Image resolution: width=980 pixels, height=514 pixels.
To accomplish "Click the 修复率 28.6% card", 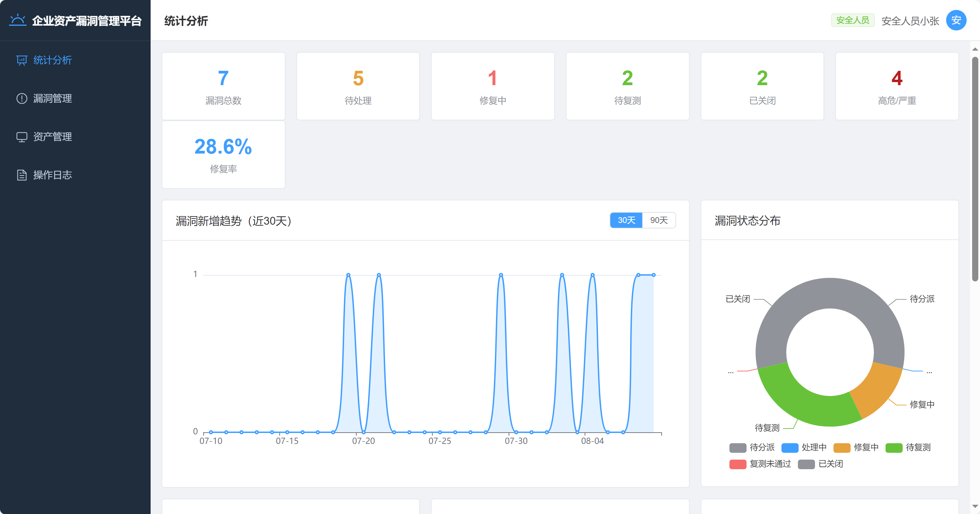I will point(223,154).
